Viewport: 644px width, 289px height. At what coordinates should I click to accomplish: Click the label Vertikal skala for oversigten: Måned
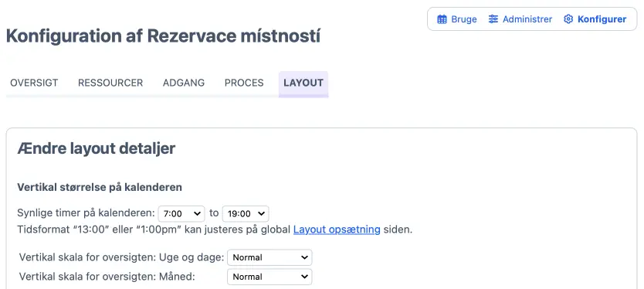(107, 277)
